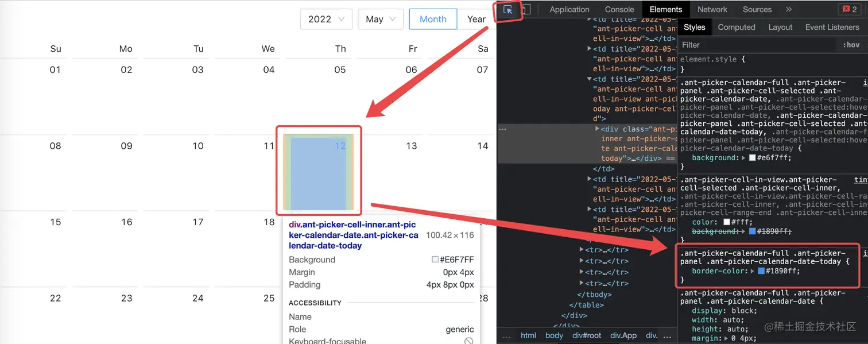Open the #e6f7ff background color swatch
This screenshot has width=868, height=344.
click(x=753, y=158)
